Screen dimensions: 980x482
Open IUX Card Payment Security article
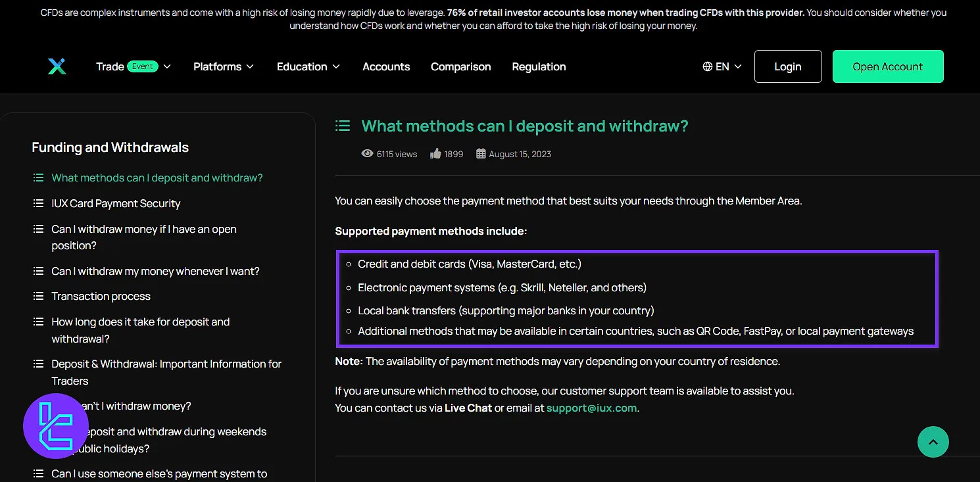click(x=116, y=203)
